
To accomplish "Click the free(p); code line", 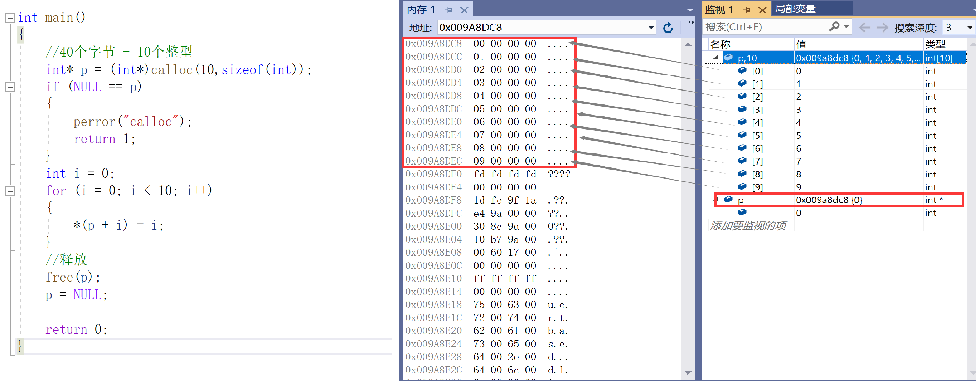I will (73, 277).
